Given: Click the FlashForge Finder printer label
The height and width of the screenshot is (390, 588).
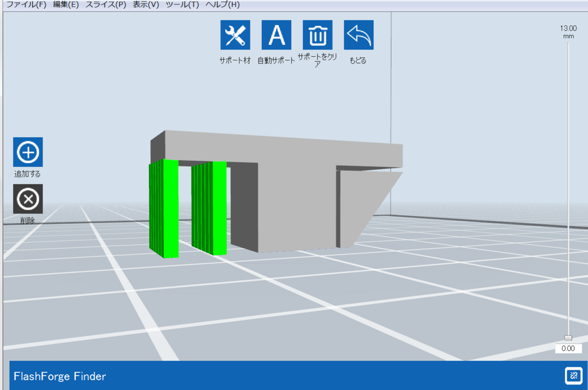Looking at the screenshot, I should click(x=60, y=376).
